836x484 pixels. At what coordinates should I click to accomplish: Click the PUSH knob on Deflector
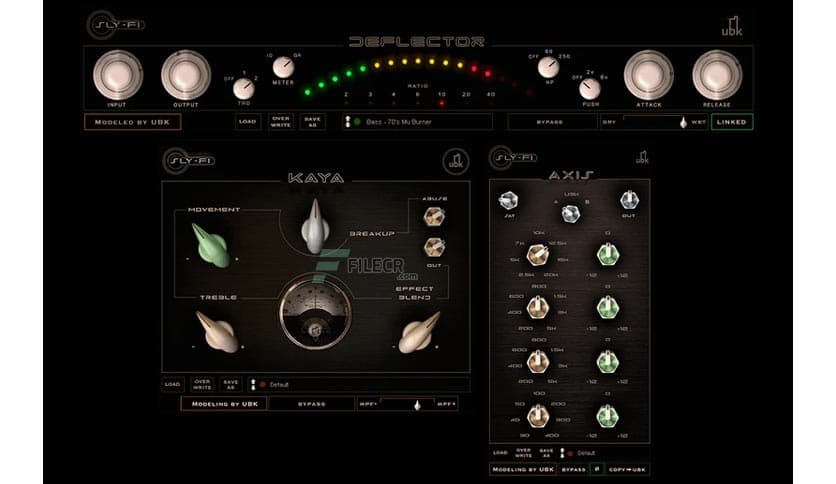click(590, 88)
